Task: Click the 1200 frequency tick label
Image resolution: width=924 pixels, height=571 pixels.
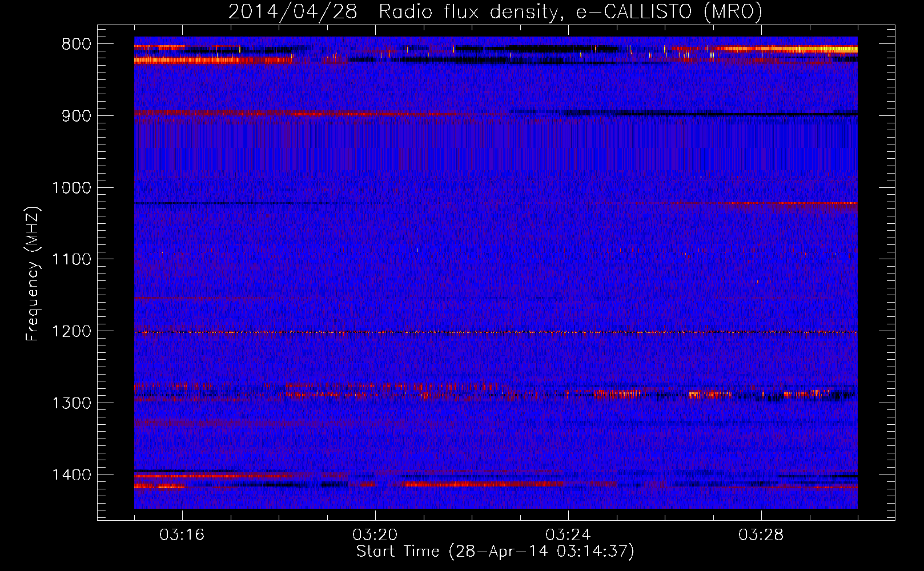Action: coord(71,332)
